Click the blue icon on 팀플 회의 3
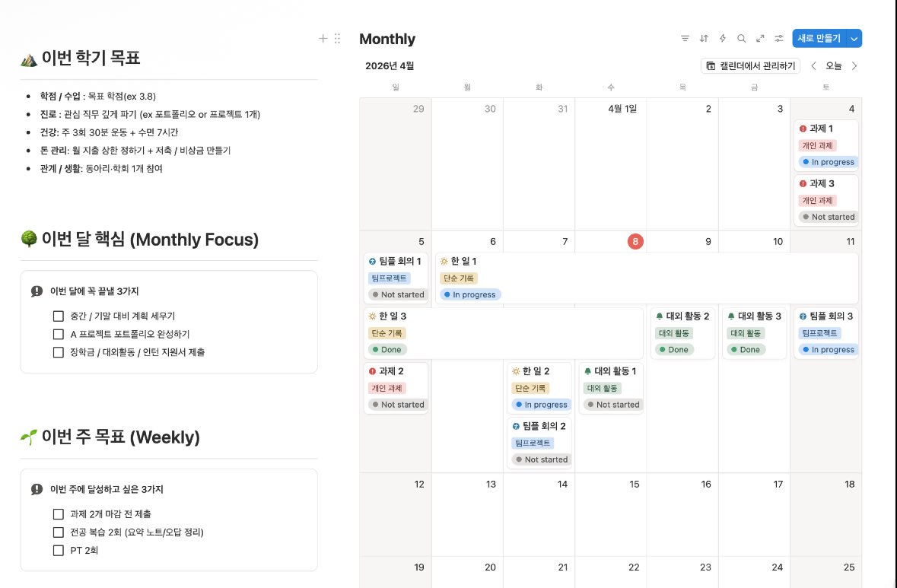The image size is (897, 588). (x=803, y=316)
